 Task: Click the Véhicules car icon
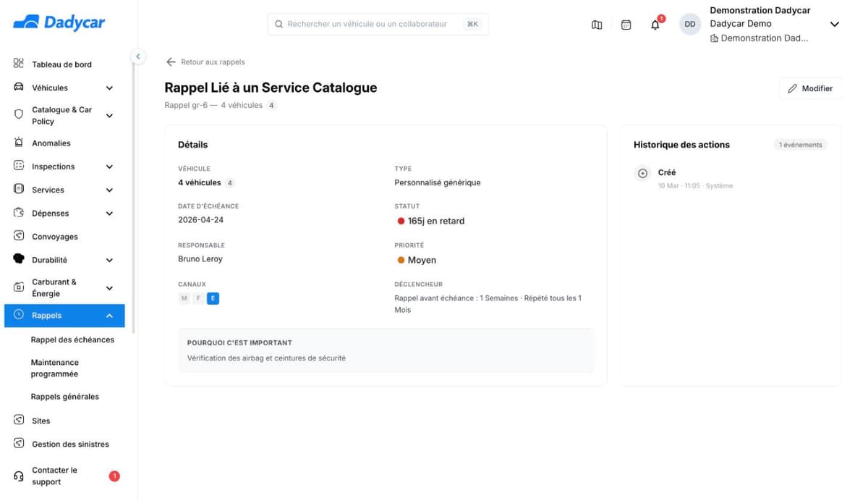(19, 88)
